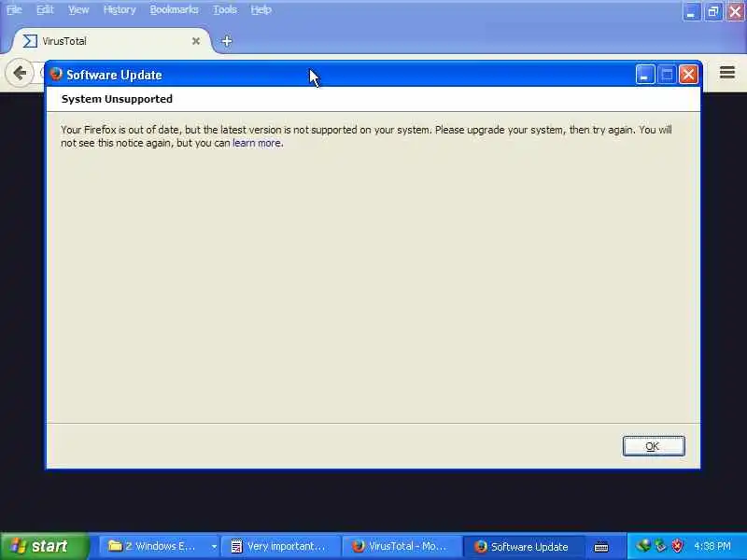The height and width of the screenshot is (560, 747).
Task: Click the first green system tray icon
Action: click(643, 546)
